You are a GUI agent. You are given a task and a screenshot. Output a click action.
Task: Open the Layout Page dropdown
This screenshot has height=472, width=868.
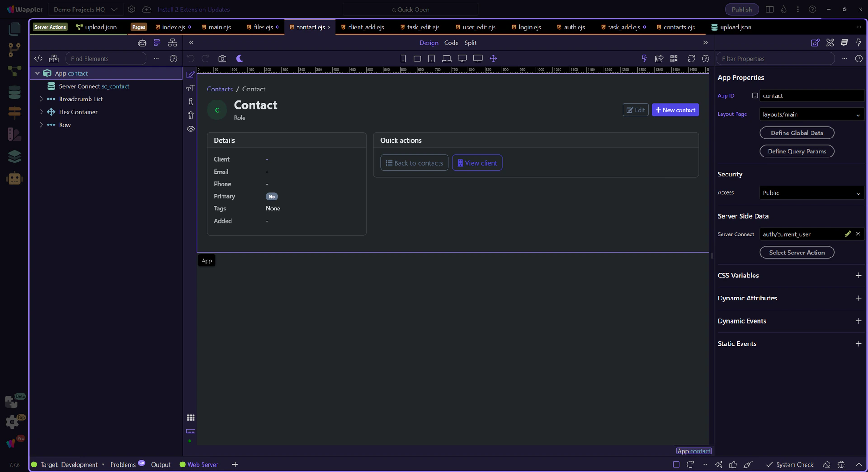[811, 114]
